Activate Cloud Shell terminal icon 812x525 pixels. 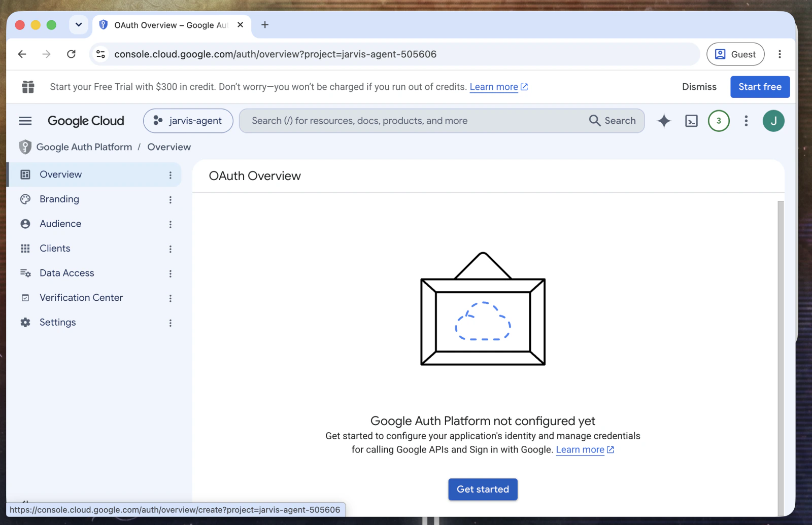pos(691,121)
